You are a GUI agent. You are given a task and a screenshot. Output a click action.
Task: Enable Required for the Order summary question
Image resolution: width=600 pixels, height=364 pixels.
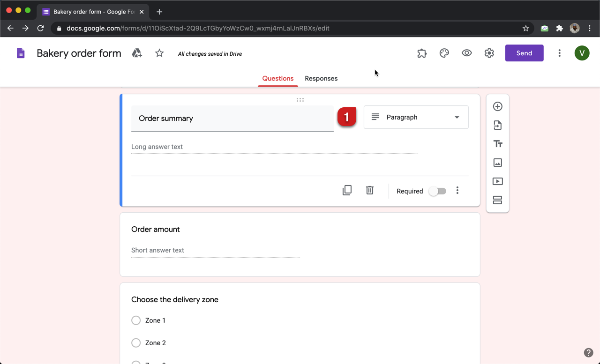(437, 191)
